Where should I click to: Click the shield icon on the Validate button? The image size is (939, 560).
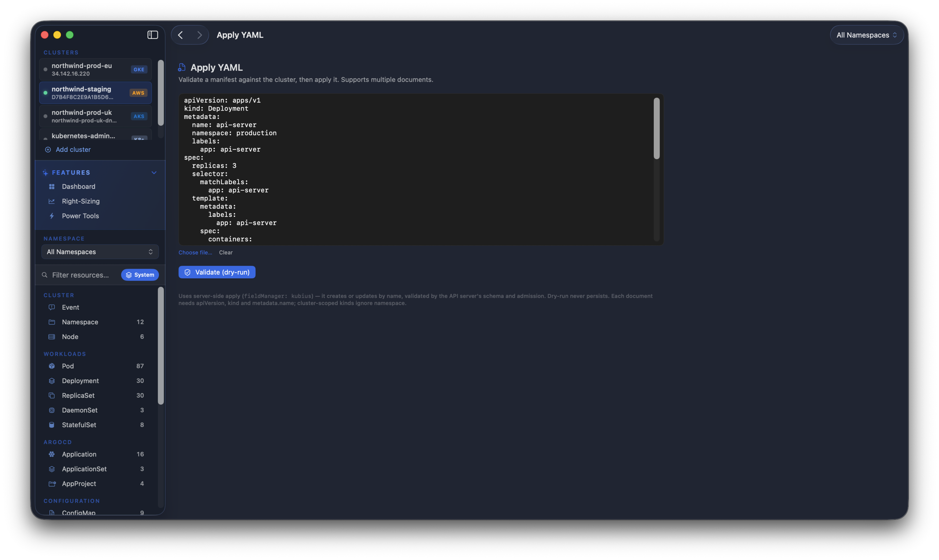(x=188, y=272)
